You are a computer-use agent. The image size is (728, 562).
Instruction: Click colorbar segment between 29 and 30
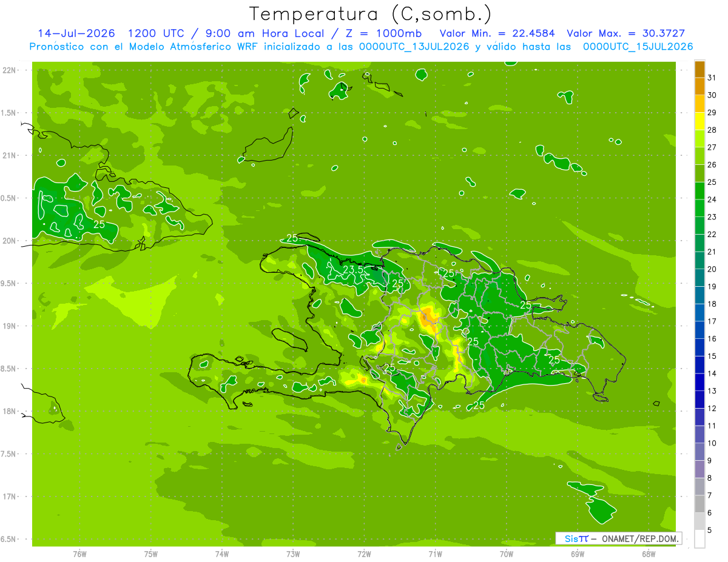[x=699, y=104]
